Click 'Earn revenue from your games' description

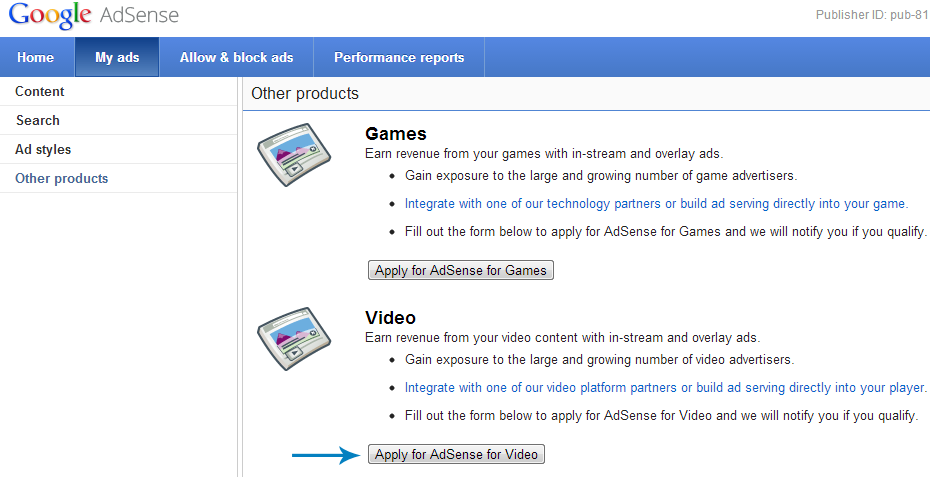(x=544, y=154)
